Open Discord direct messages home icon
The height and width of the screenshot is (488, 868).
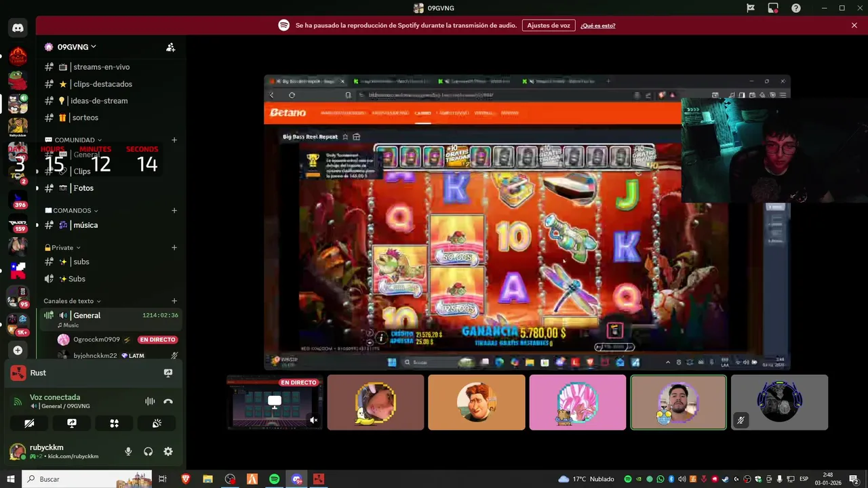click(18, 28)
